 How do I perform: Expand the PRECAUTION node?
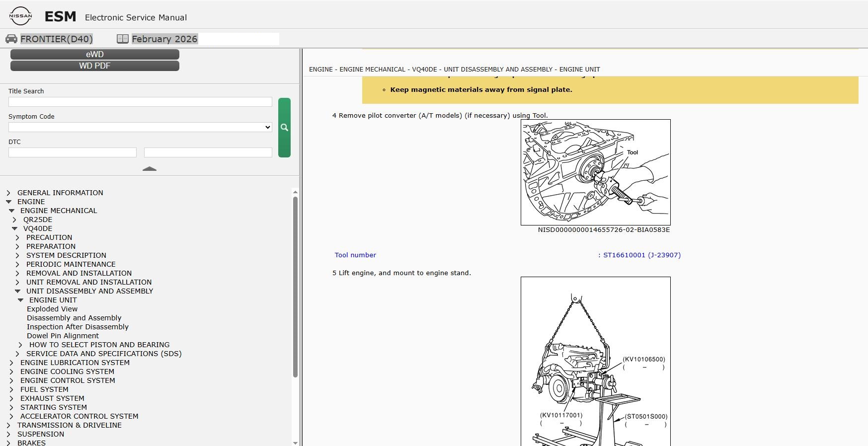pos(17,237)
